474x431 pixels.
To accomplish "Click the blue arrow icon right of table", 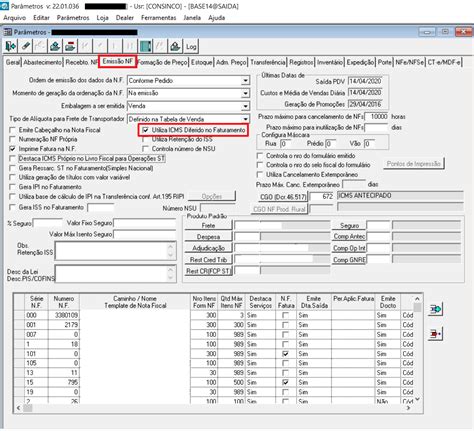I will click(x=435, y=309).
